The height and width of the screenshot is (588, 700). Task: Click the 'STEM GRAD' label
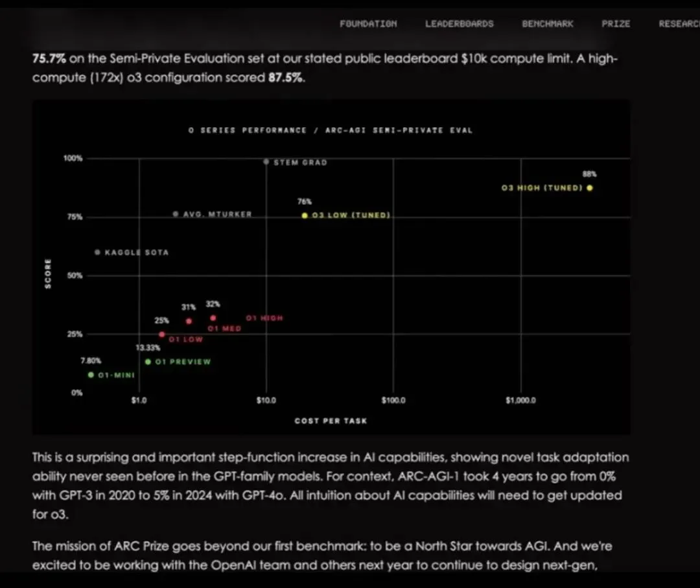(x=301, y=163)
